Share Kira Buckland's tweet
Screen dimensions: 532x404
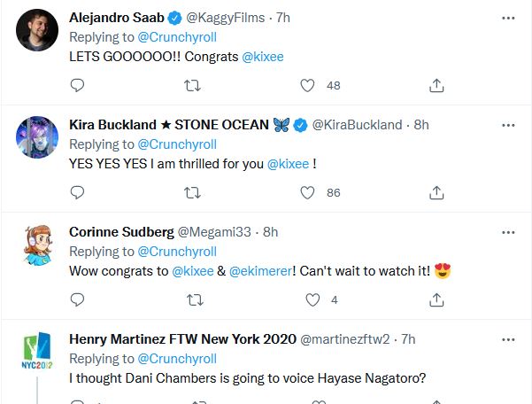[x=436, y=192]
